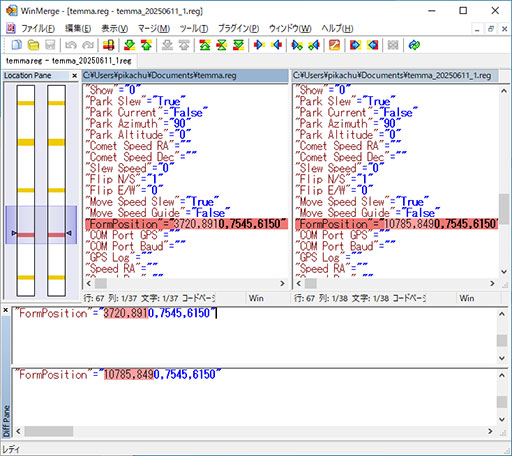The width and height of the screenshot is (512, 456).
Task: Click "Flip N/S"="1" line in right pane
Action: coord(334,179)
